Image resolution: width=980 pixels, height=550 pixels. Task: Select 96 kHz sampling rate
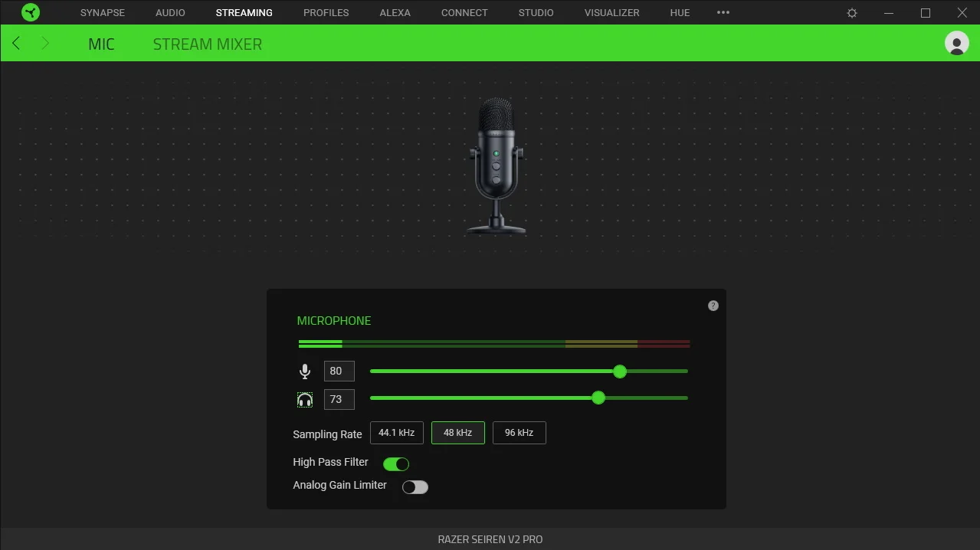(519, 433)
